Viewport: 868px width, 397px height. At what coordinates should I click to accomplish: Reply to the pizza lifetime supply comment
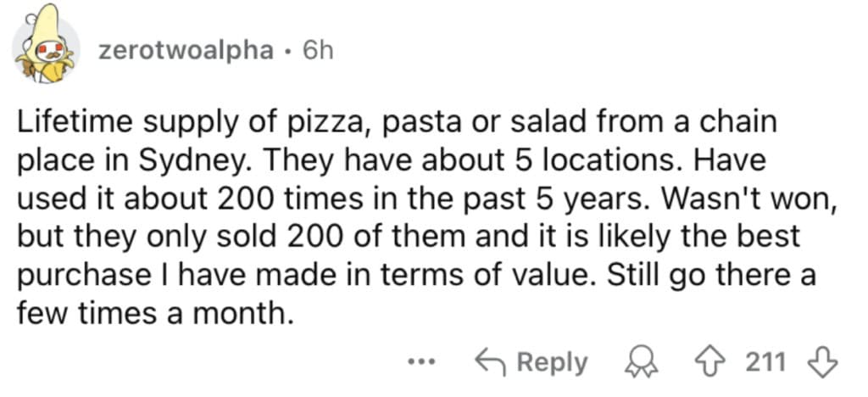tap(531, 363)
